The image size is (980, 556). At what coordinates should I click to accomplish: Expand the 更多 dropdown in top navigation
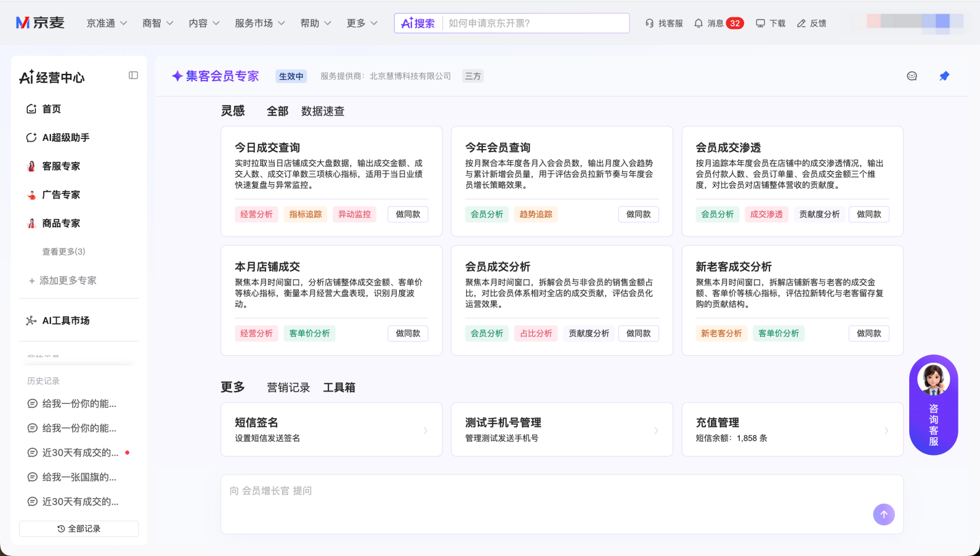(x=362, y=23)
